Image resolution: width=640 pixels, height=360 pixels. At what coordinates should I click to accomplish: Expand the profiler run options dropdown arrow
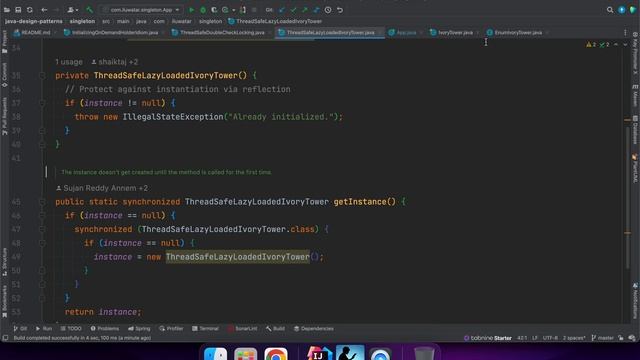(233, 10)
